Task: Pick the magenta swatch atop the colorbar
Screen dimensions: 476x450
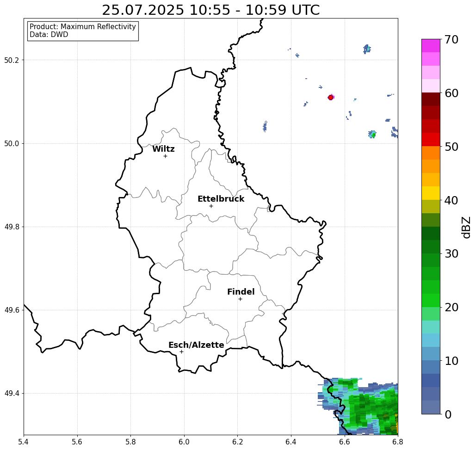Action: (431, 46)
